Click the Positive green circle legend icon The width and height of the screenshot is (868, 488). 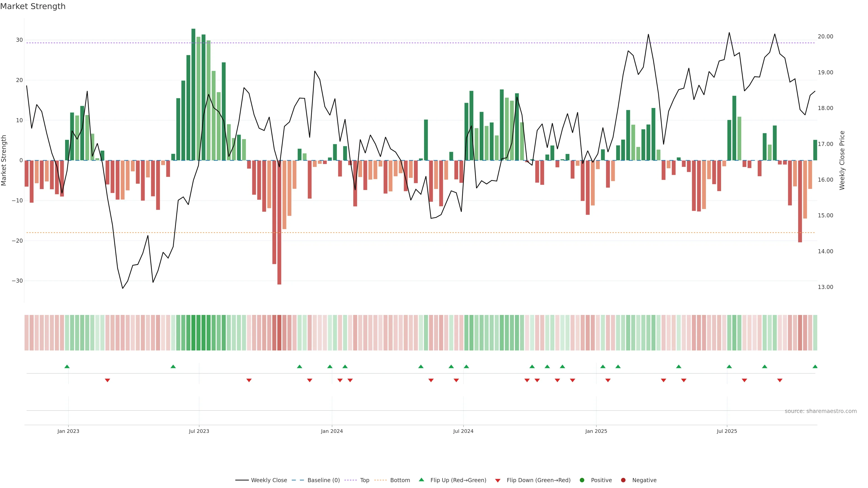point(582,480)
